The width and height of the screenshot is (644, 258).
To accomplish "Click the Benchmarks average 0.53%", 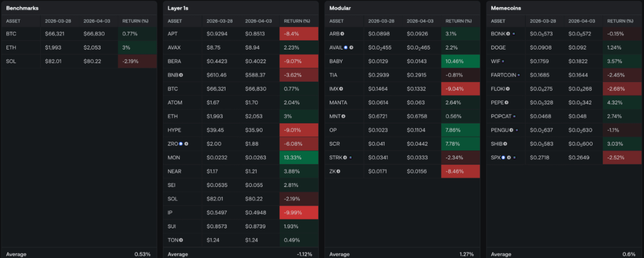I will [x=142, y=254].
